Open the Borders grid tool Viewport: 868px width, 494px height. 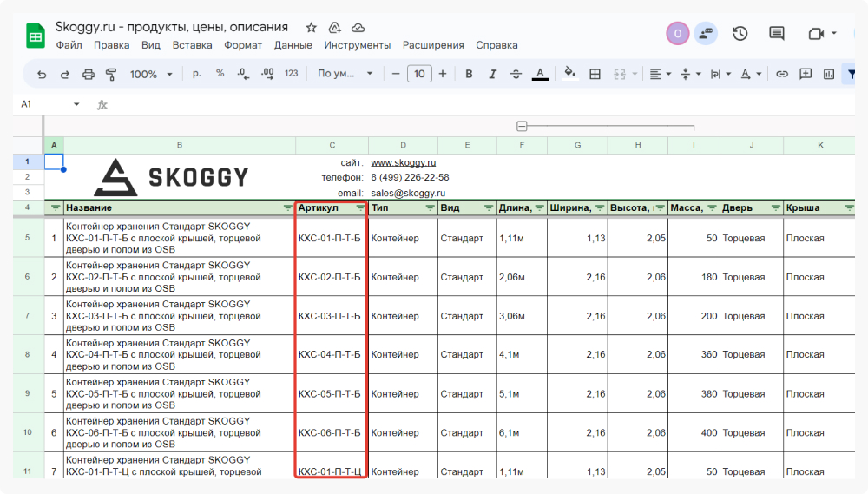pos(595,75)
